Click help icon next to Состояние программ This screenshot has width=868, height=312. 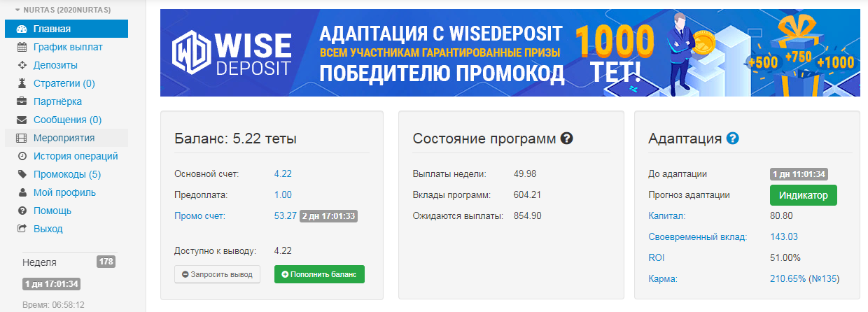pyautogui.click(x=567, y=139)
